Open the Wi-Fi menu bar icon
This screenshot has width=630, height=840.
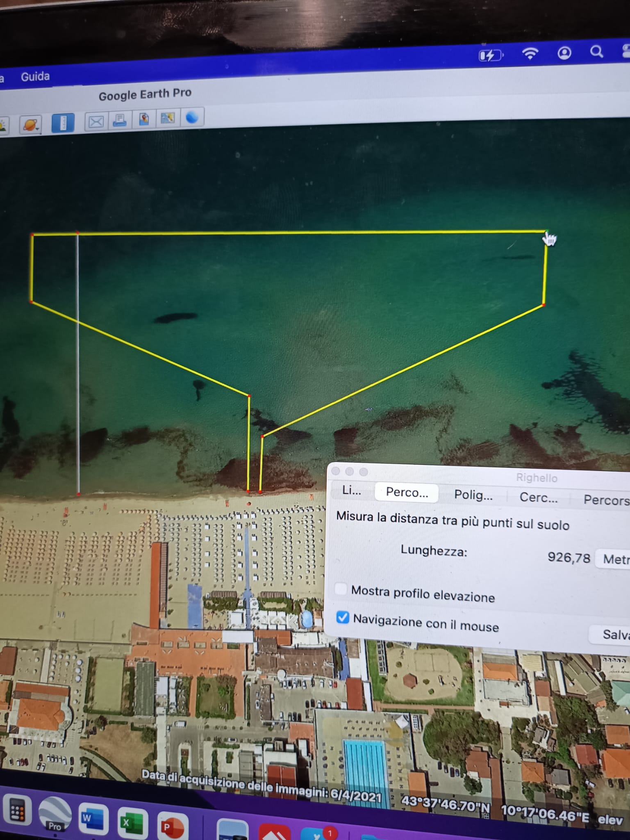[x=530, y=53]
